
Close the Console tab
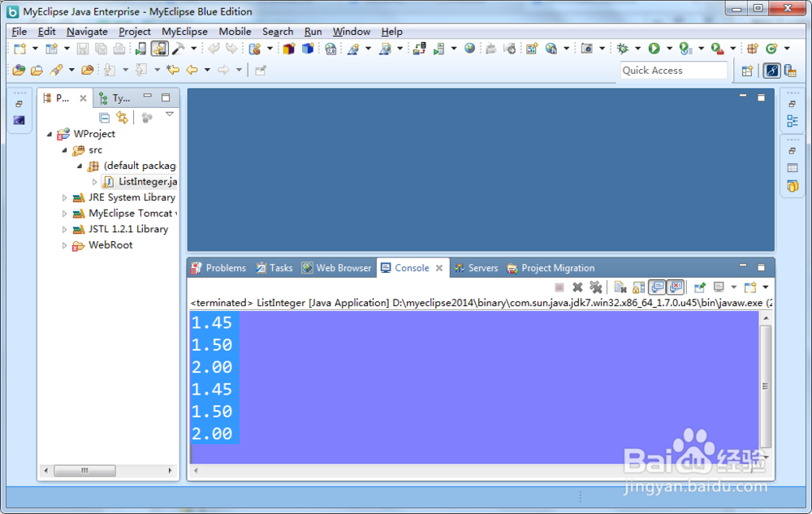(x=439, y=268)
